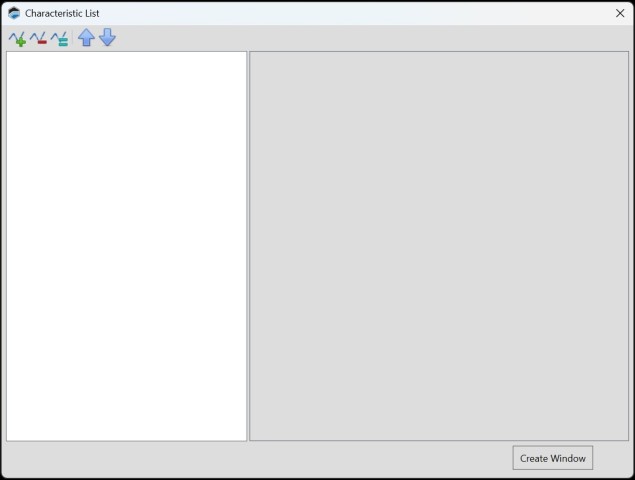Select the first toolbar icon with plus sign
Viewport: 635px width, 480px height.
(x=17, y=38)
